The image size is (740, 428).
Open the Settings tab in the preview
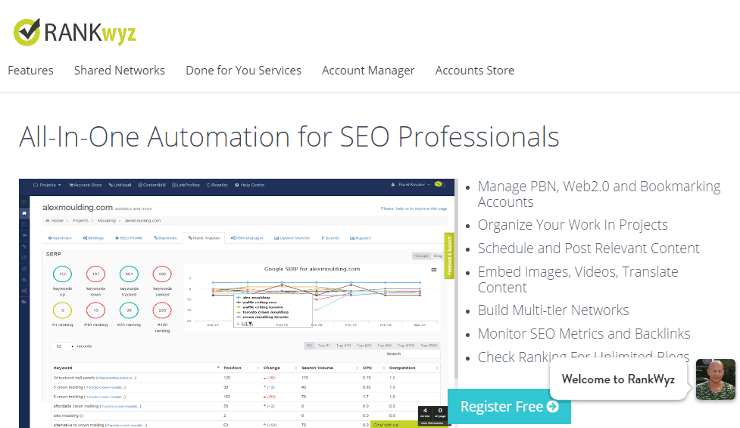[93, 238]
